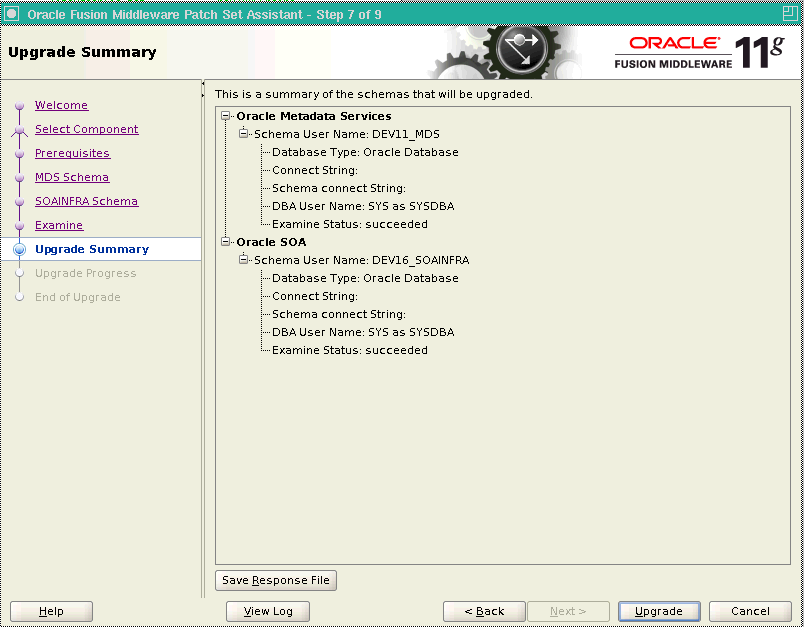The image size is (804, 627).
Task: Select Examine Status row under DEV11_MDS
Action: [350, 224]
